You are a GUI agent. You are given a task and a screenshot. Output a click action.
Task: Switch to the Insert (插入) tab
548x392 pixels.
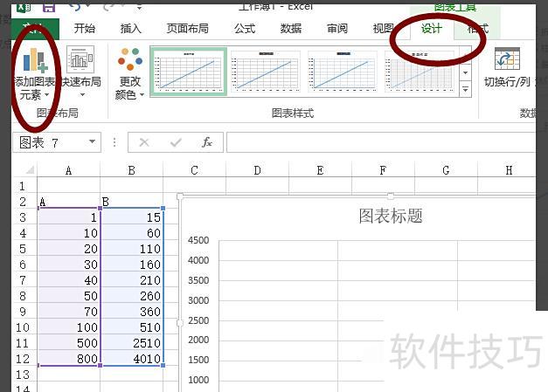130,29
